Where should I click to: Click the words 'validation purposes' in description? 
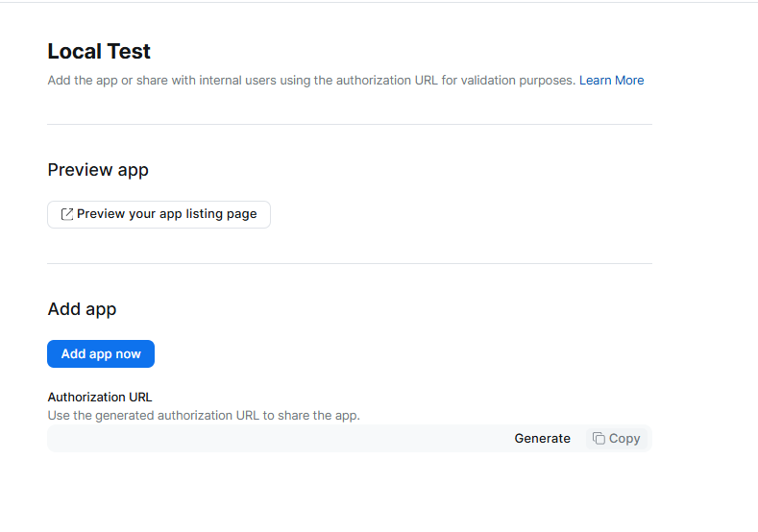519,81
